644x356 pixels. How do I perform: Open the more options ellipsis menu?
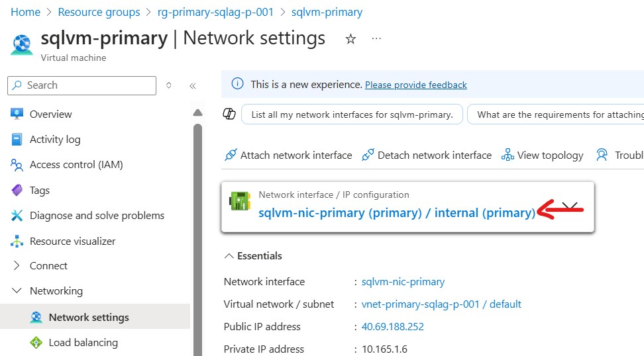tap(376, 38)
